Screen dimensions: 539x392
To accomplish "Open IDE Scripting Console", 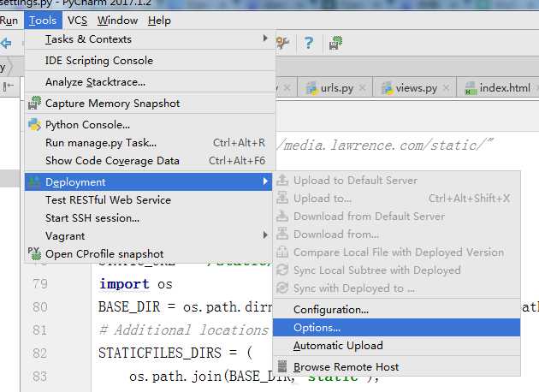I will tap(150, 61).
